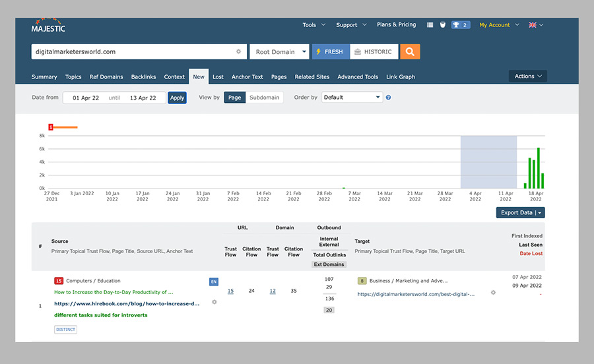The image size is (594, 364).
Task: Click the tallest green bar in chart
Action: coord(539,168)
